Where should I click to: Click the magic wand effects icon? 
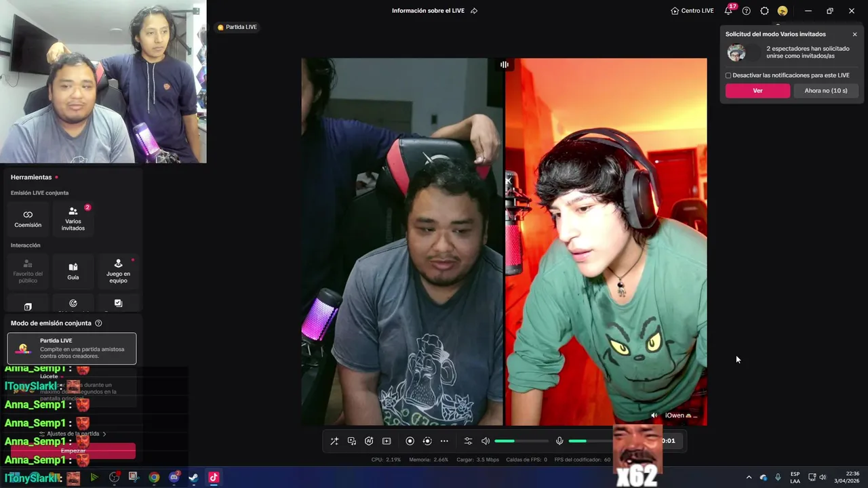tap(334, 441)
